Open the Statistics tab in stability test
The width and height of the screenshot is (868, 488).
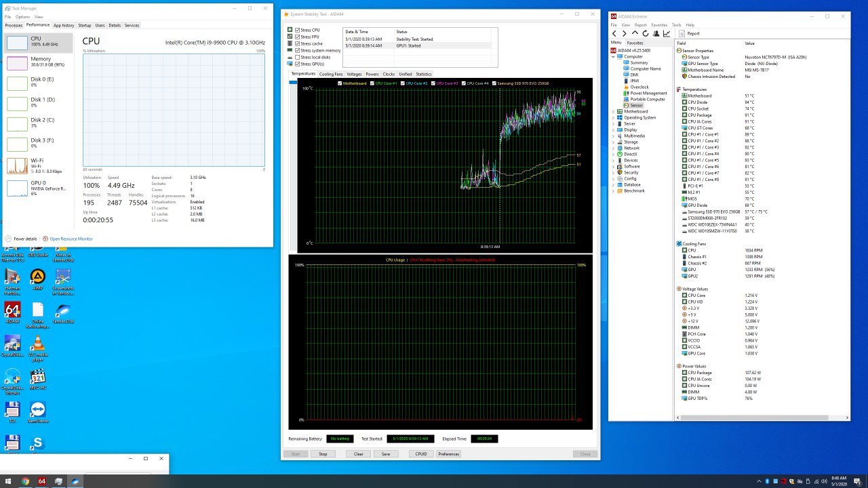pyautogui.click(x=423, y=74)
